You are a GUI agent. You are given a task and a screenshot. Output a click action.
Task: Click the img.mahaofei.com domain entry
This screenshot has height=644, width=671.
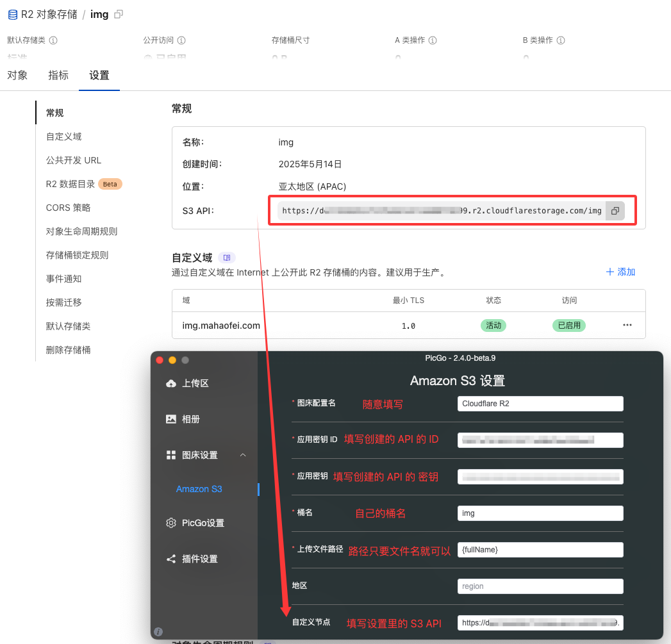point(221,326)
